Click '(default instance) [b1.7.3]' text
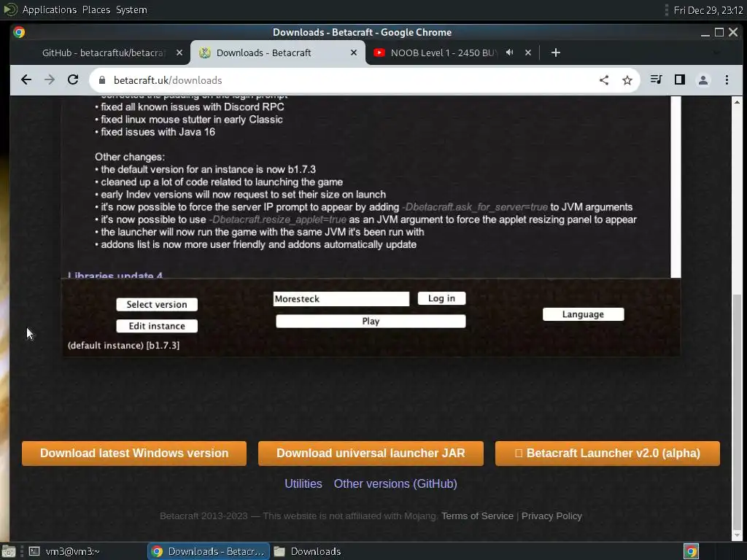The height and width of the screenshot is (560, 747). point(123,345)
